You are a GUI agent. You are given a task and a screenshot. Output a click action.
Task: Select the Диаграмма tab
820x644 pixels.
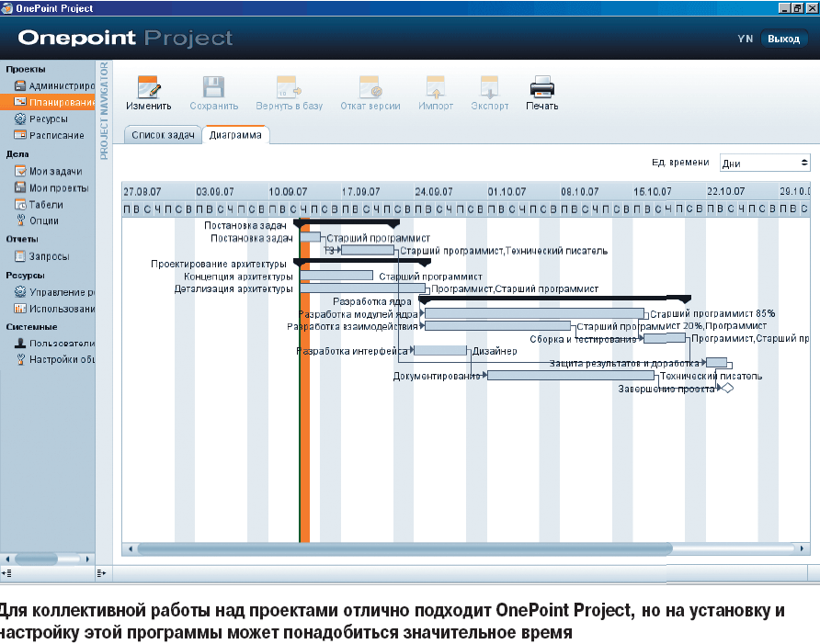(234, 135)
